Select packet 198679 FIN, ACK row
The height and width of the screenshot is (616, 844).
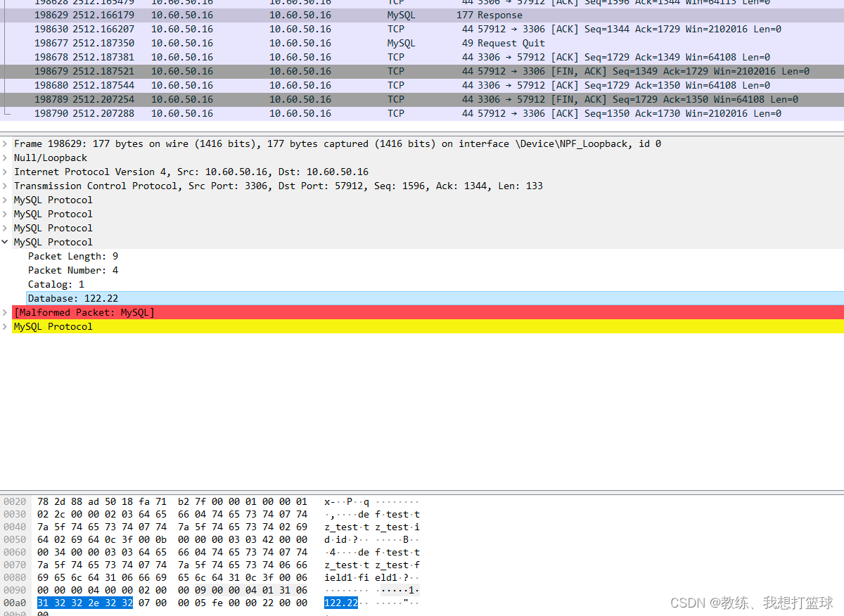pyautogui.click(x=422, y=71)
